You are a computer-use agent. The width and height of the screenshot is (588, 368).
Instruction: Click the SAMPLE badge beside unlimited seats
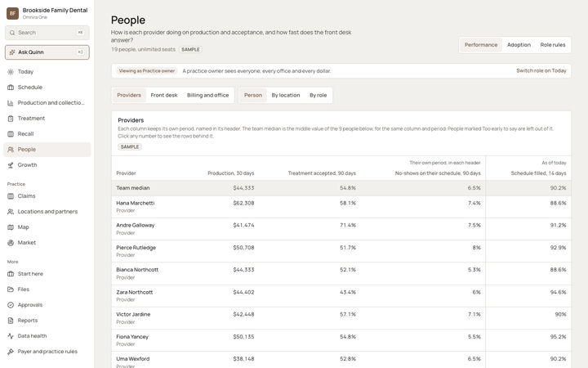[x=190, y=50]
